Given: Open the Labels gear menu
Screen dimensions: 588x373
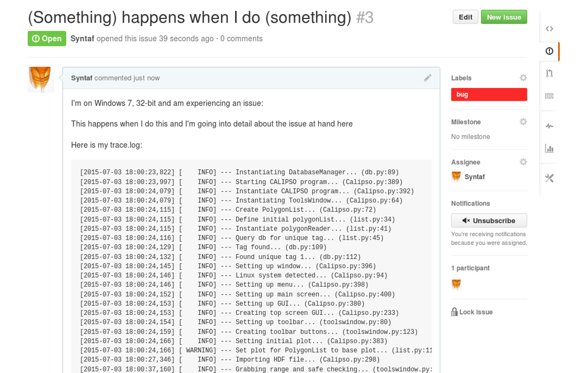Looking at the screenshot, I should point(523,78).
